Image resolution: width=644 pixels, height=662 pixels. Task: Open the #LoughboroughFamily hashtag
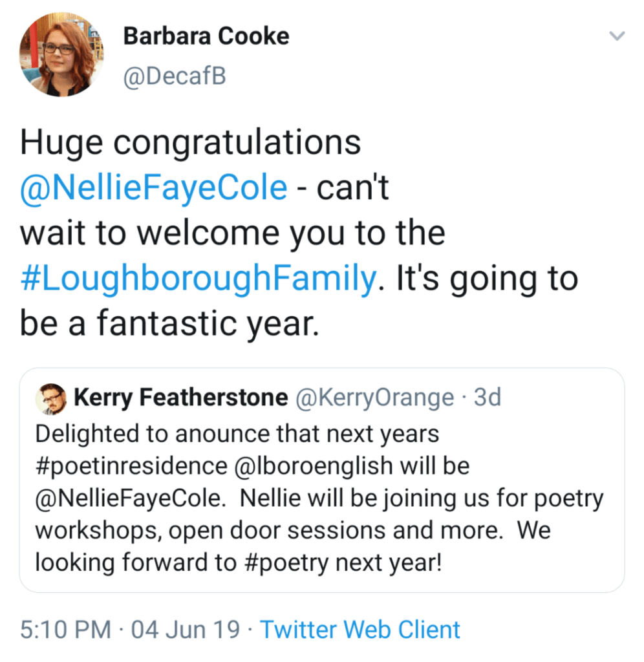click(x=198, y=279)
